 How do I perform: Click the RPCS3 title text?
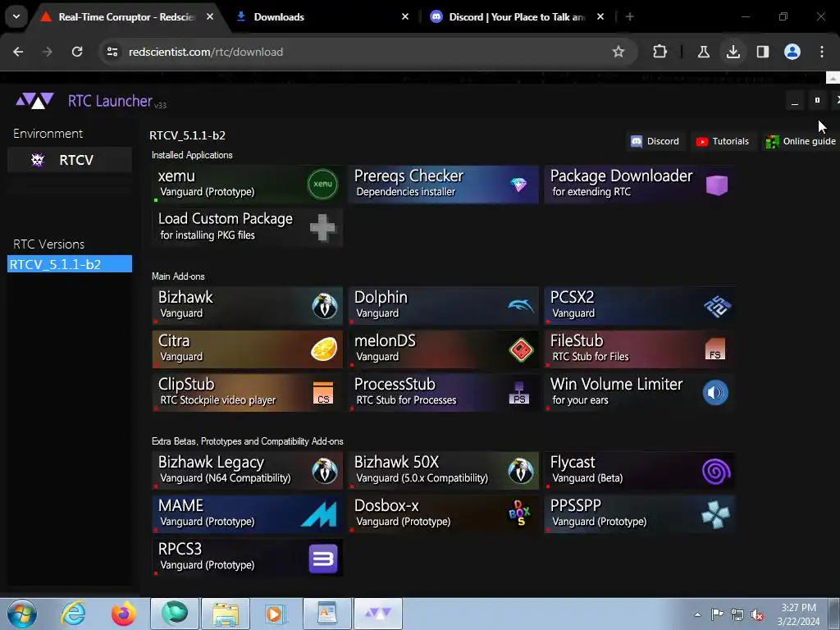pos(180,549)
